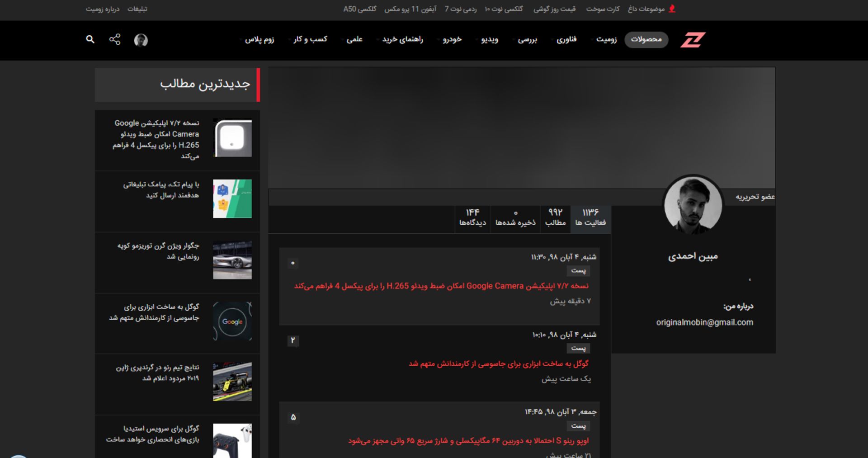Open the Jaguar Vision Gran Turismo thumbnail
Viewport: 868px width, 458px height.
point(232,260)
